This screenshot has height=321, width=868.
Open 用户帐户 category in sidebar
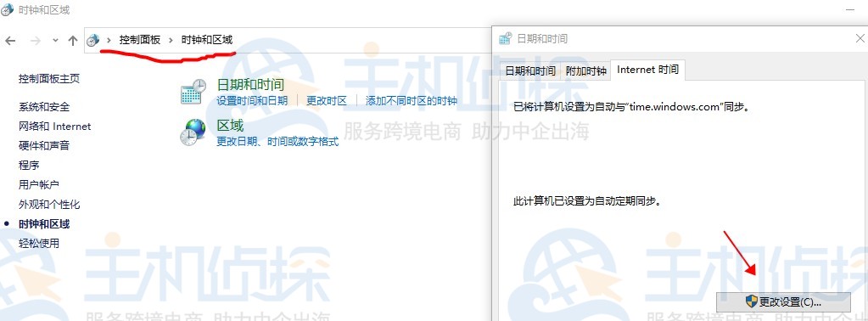tap(39, 184)
